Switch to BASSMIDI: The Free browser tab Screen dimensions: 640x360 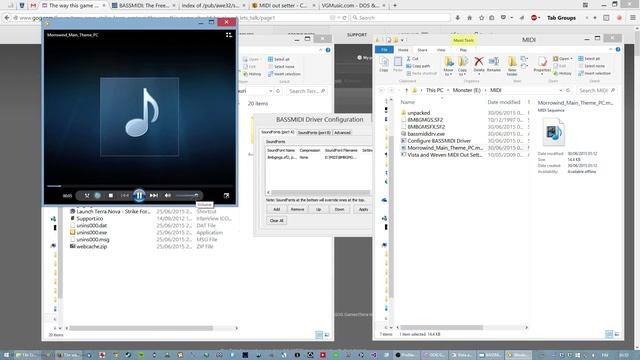[143, 5]
